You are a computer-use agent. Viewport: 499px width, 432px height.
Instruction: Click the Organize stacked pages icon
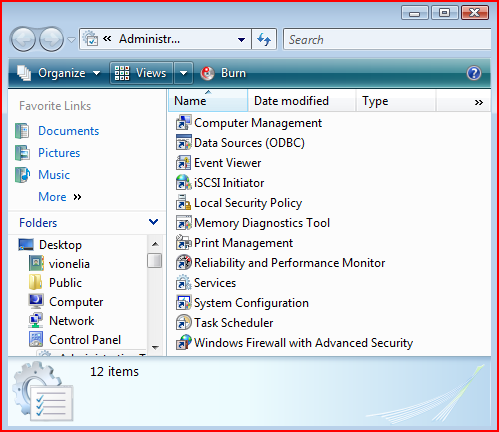point(24,73)
